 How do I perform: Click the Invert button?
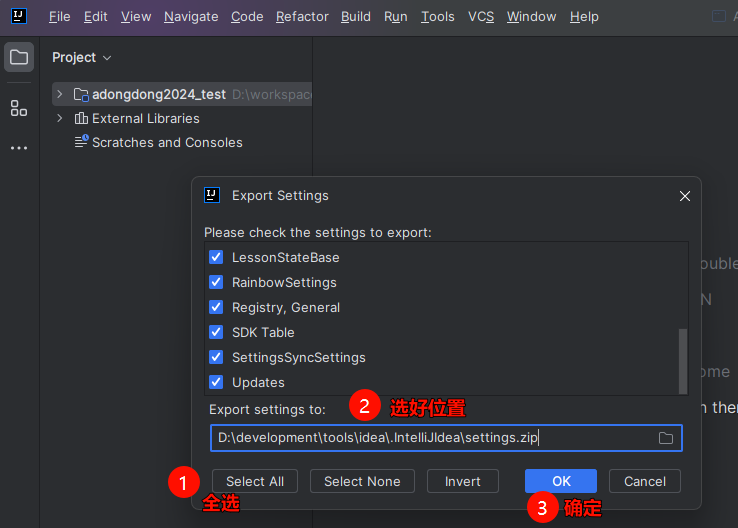tap(463, 481)
